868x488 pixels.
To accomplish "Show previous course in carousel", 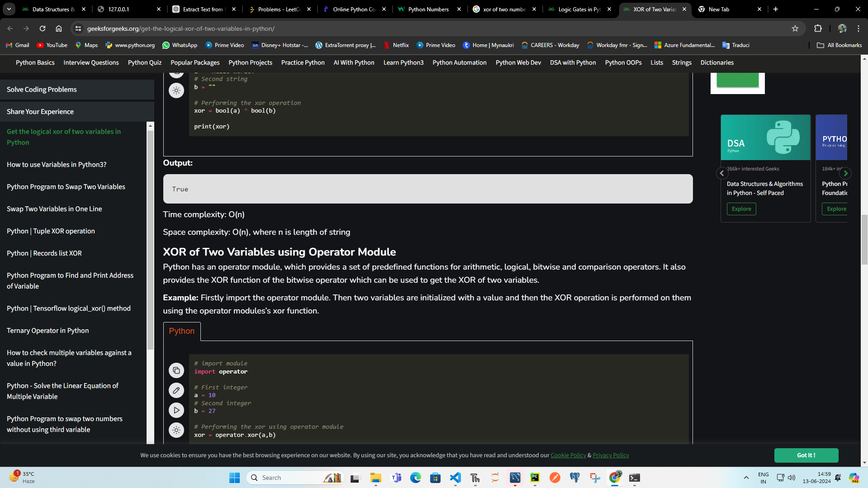I will pyautogui.click(x=722, y=173).
